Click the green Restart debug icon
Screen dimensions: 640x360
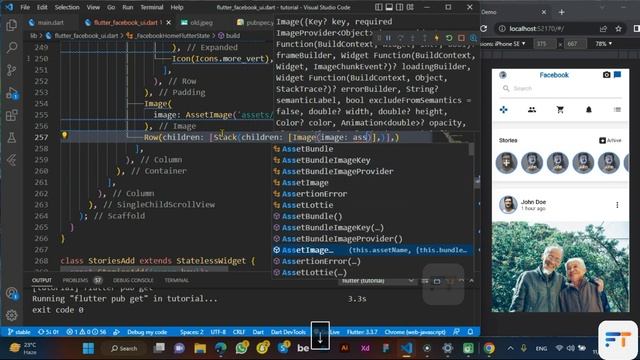pos(449,38)
